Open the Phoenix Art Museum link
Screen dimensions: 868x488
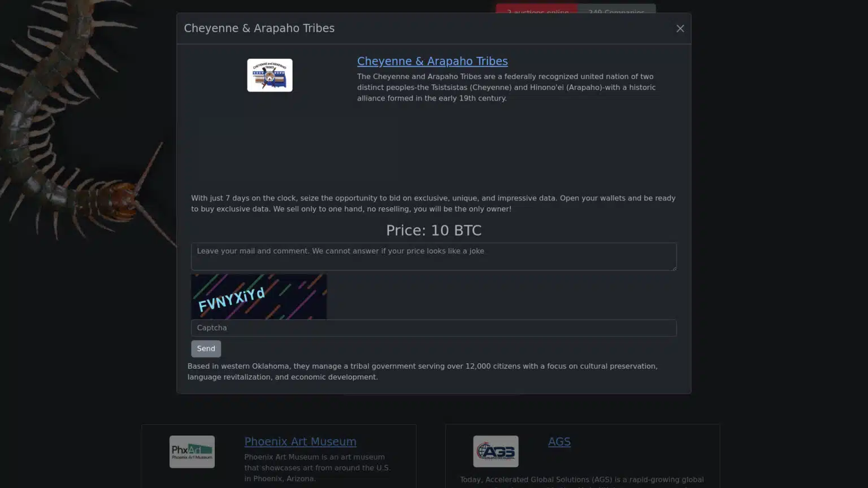point(300,442)
